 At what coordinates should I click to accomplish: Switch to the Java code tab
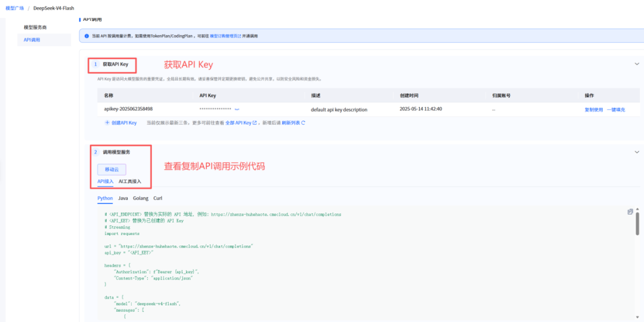point(123,198)
